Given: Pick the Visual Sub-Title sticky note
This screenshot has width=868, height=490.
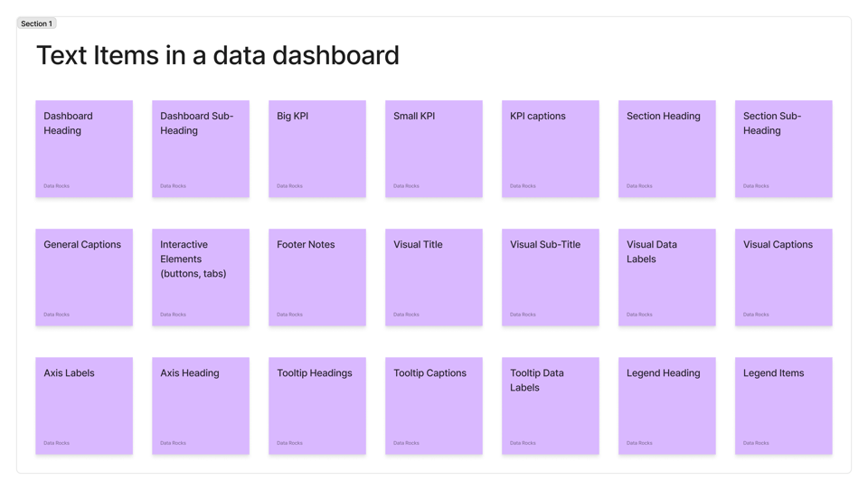Looking at the screenshot, I should pyautogui.click(x=551, y=278).
